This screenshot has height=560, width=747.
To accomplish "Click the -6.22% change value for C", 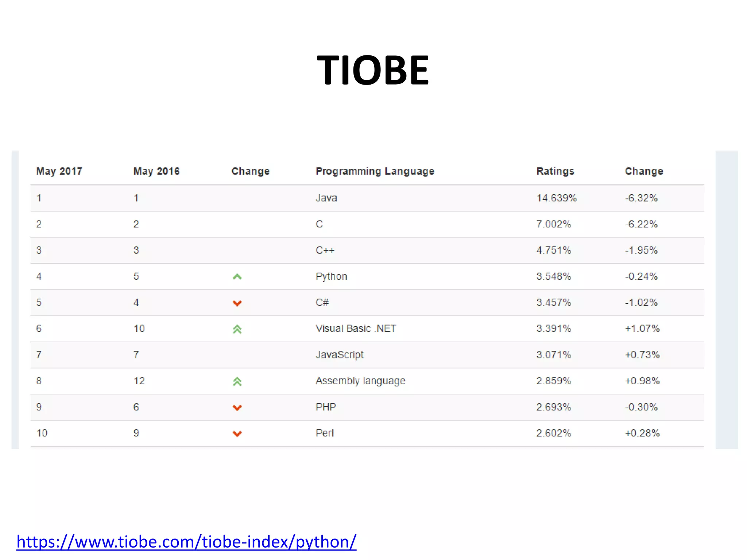I will [x=641, y=224].
